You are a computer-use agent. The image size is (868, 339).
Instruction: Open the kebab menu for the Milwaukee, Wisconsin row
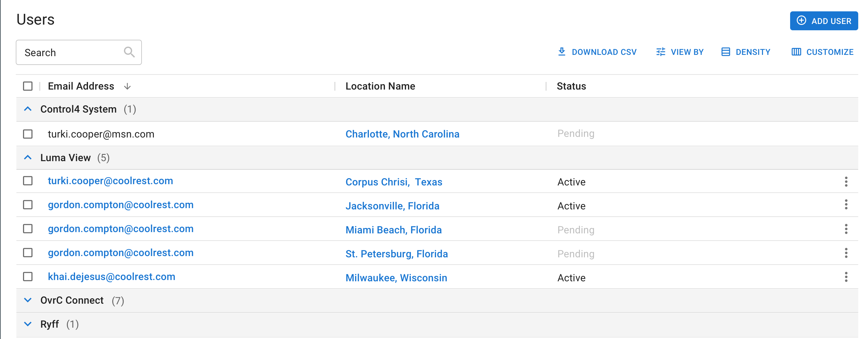pos(846,277)
